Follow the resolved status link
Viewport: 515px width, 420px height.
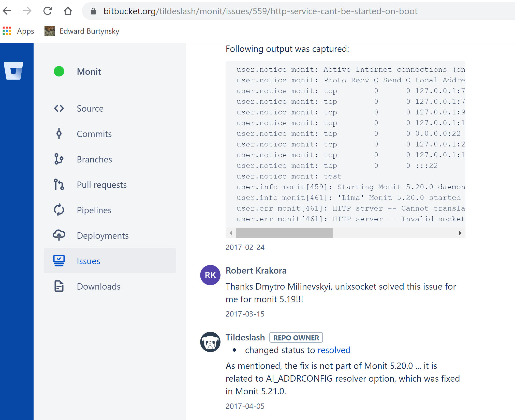click(x=334, y=350)
